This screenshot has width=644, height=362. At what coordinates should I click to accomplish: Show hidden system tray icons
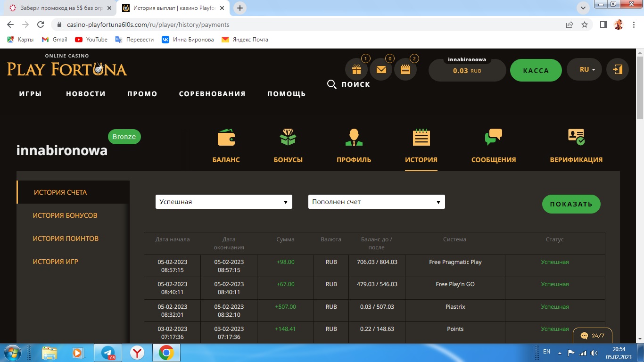pos(560,353)
